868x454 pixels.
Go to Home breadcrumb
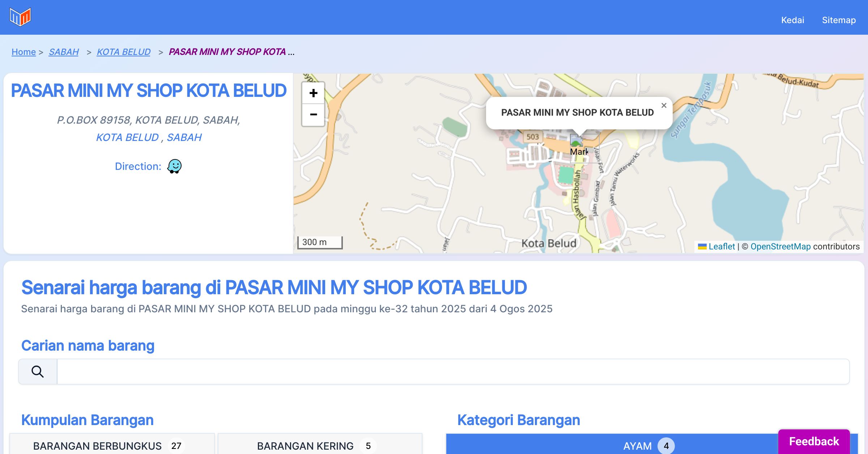pos(24,52)
